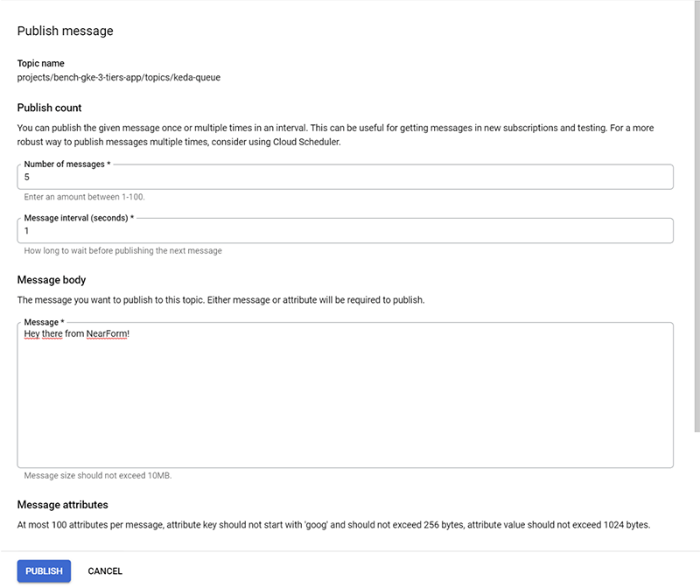Click the 'Number of messages *' label
Screen dimensions: 700x588
point(67,164)
